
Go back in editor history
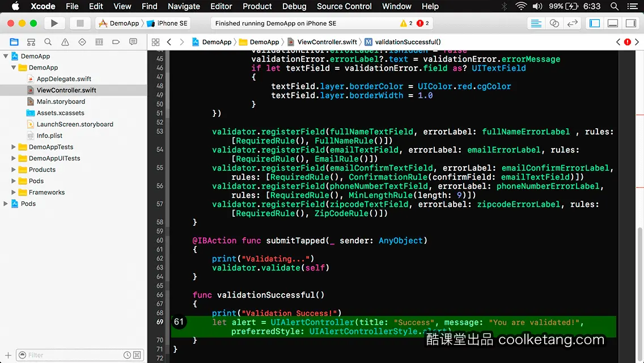point(169,42)
